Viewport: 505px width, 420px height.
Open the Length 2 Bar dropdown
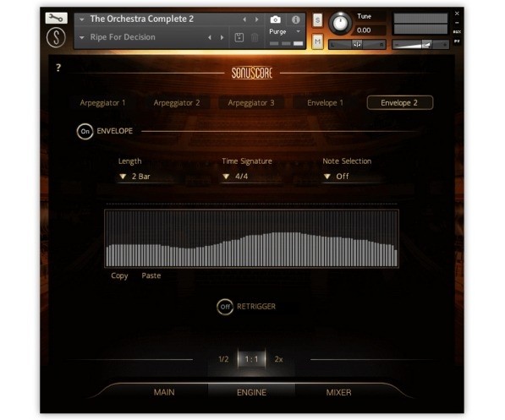coord(146,177)
